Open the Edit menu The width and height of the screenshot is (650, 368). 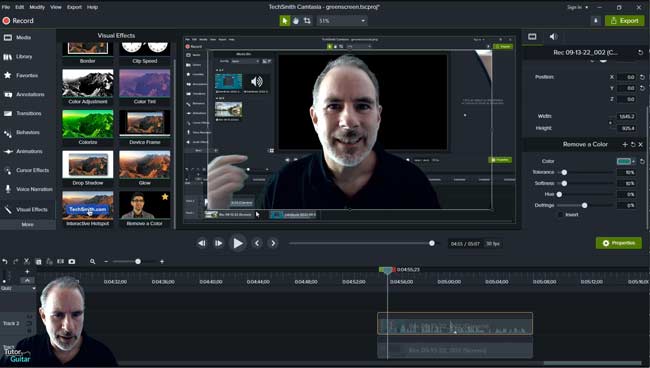tap(19, 7)
